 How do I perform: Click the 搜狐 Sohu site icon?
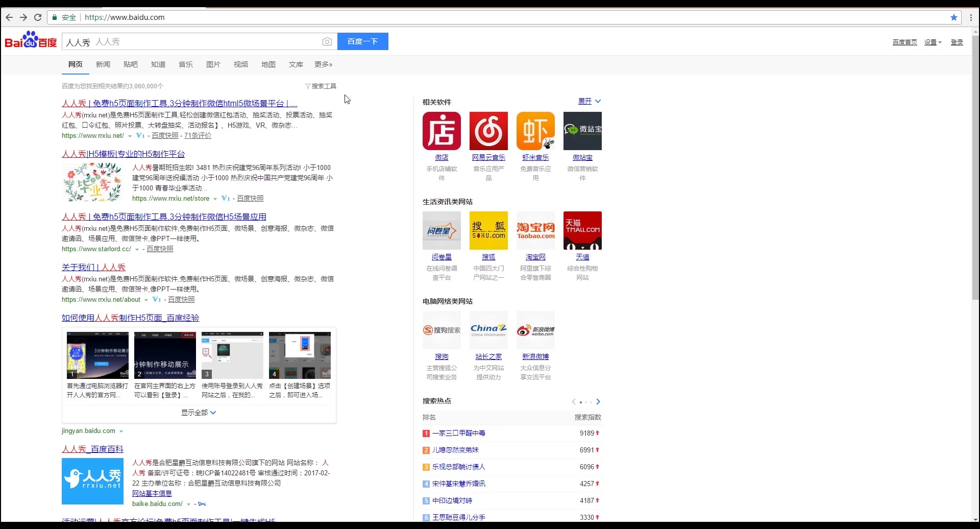click(x=488, y=230)
